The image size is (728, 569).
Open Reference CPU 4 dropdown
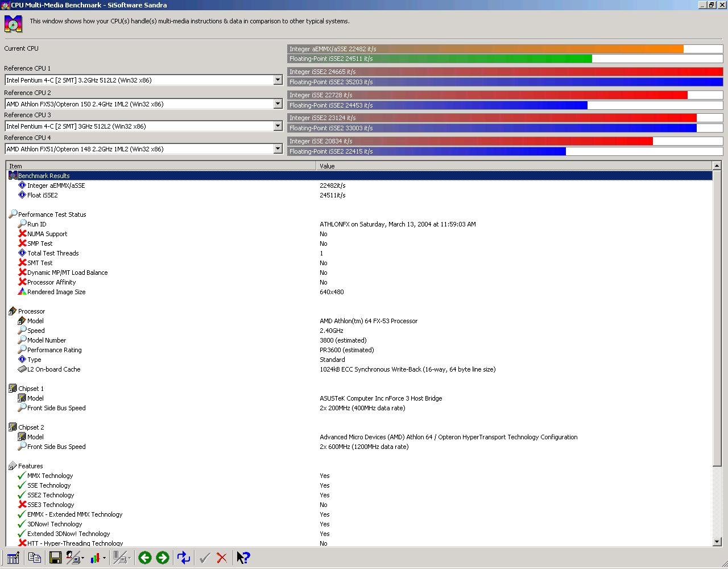click(x=278, y=149)
